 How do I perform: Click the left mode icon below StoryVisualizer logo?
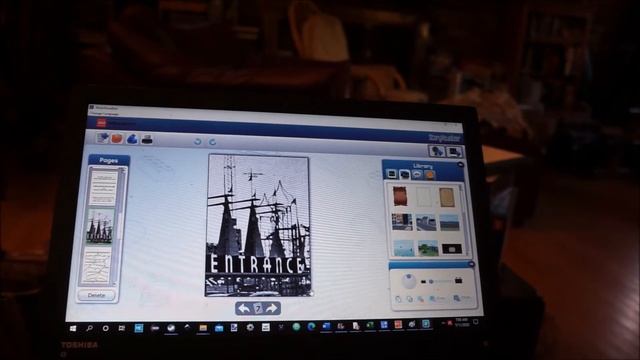pyautogui.click(x=437, y=151)
